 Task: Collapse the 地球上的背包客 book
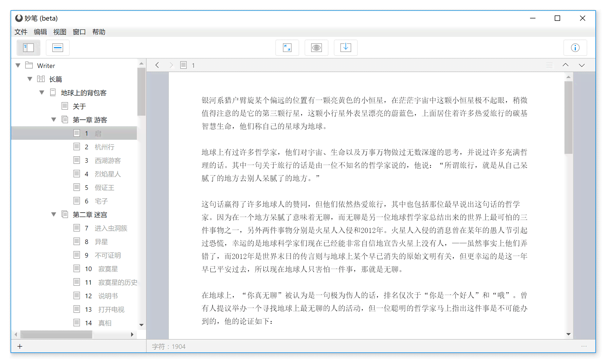pyautogui.click(x=42, y=92)
